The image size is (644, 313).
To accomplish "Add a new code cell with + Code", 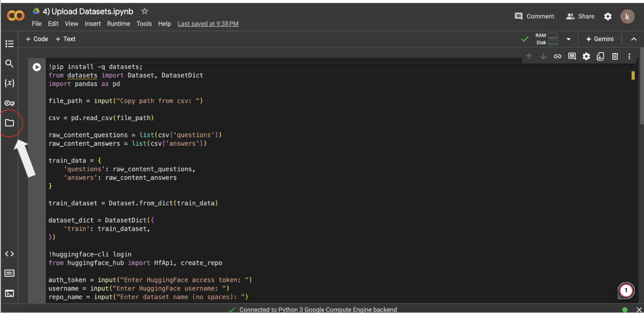I will 37,39.
